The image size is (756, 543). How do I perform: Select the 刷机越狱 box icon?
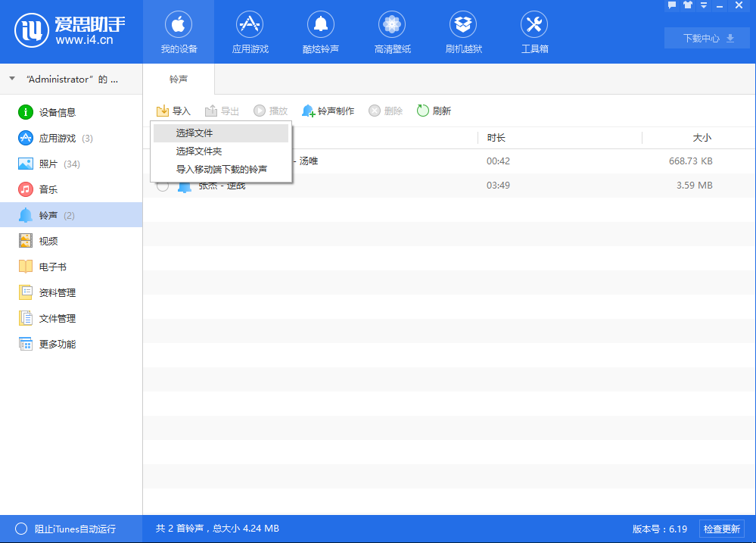pos(463,25)
